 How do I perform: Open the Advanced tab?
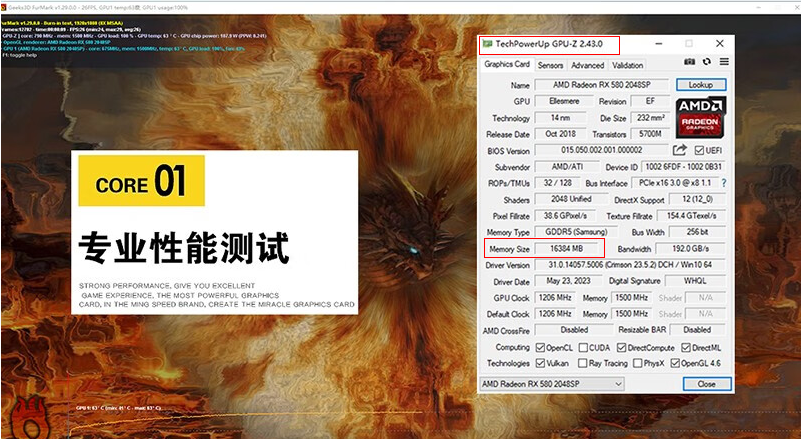tap(587, 65)
